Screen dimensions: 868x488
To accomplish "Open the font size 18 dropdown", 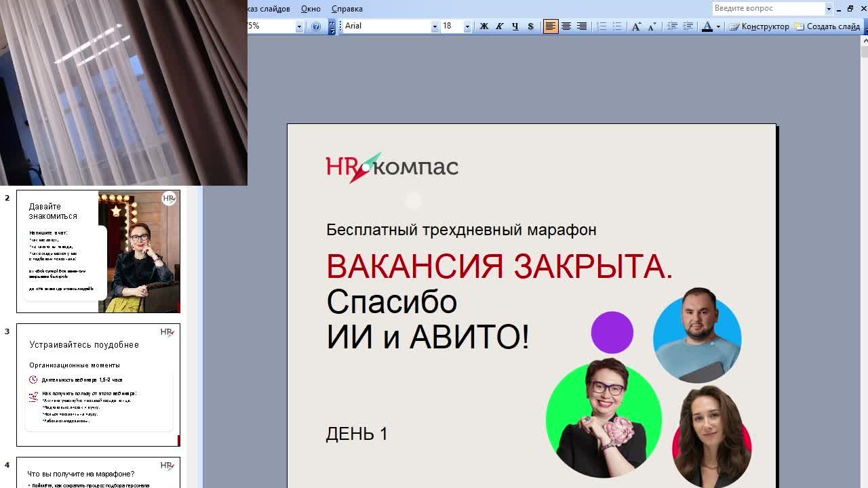I will 467,26.
